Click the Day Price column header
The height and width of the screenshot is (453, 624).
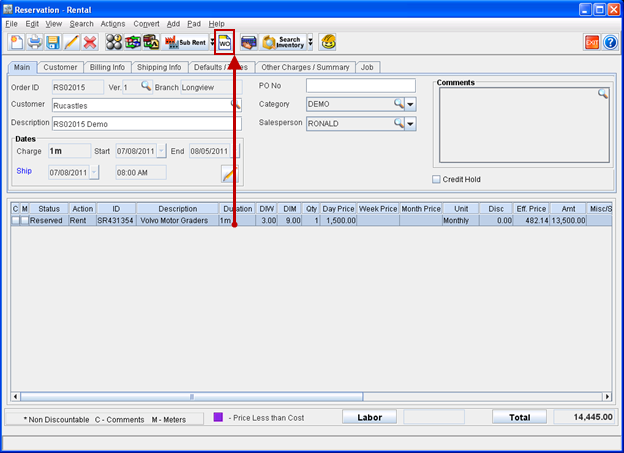point(338,209)
